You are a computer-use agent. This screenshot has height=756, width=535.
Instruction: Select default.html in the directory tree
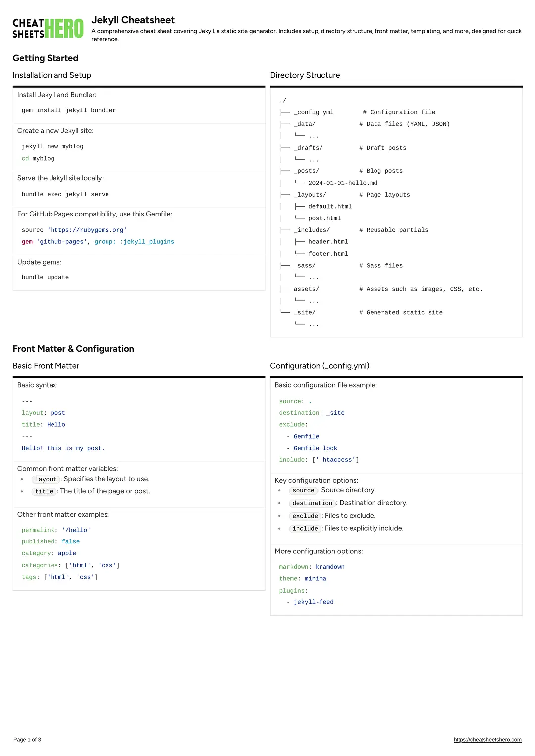click(x=329, y=207)
